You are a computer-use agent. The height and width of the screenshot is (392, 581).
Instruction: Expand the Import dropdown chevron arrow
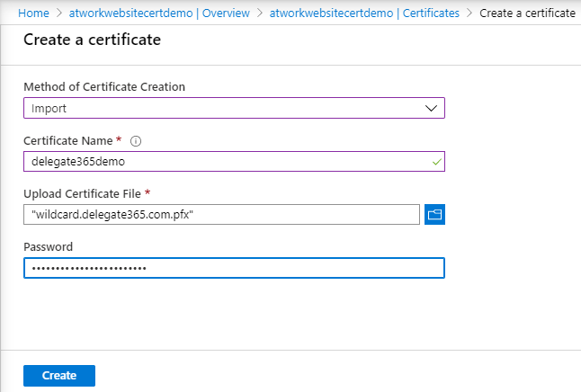tap(431, 108)
